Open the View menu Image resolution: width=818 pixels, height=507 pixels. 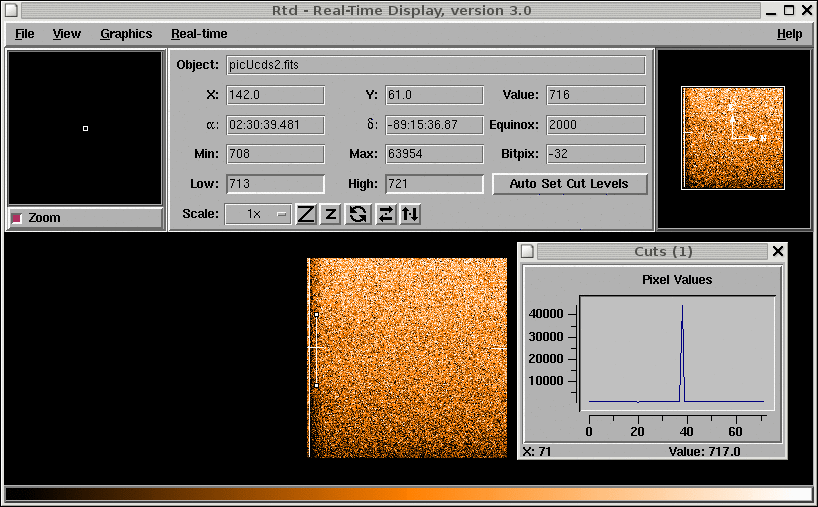(67, 34)
